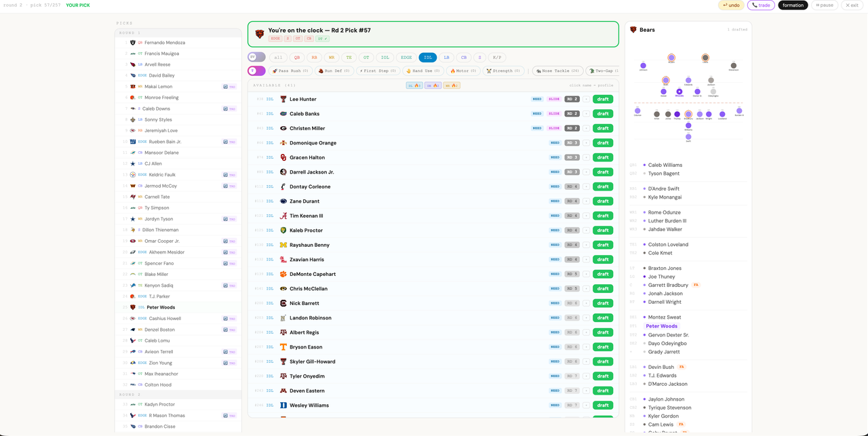The image size is (868, 436).
Task: Draft Lee Hunter
Action: click(603, 99)
